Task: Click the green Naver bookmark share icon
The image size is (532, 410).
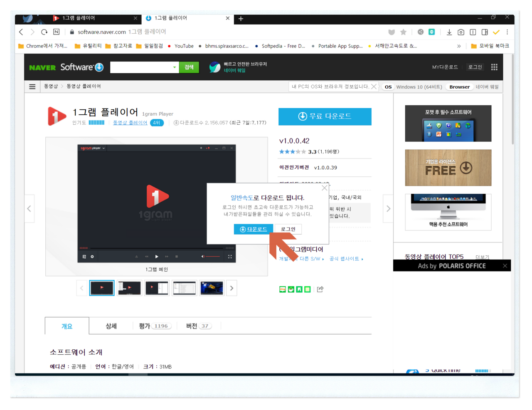Action: click(299, 289)
